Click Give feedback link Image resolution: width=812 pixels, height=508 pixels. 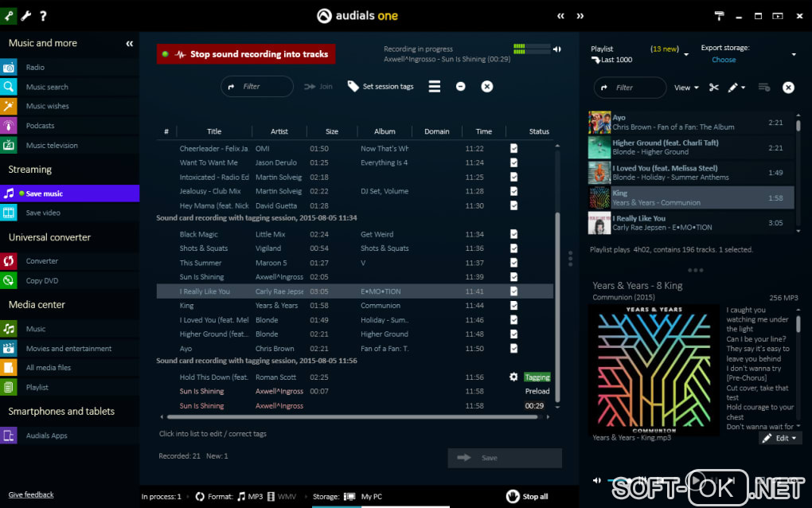[x=31, y=494]
